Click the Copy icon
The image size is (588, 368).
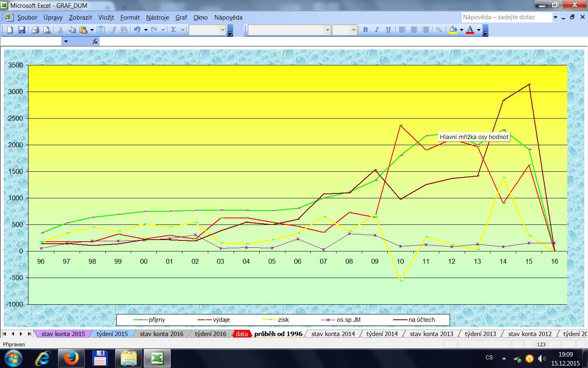point(72,30)
